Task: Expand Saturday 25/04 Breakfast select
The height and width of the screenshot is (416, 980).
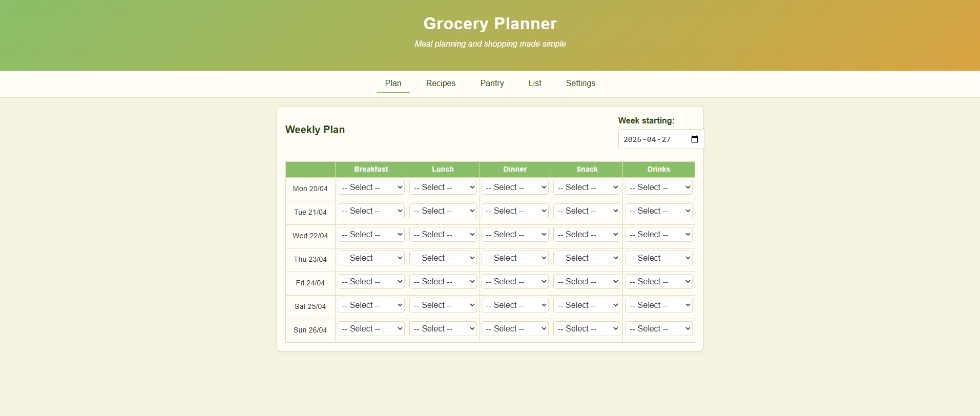Action: click(371, 305)
